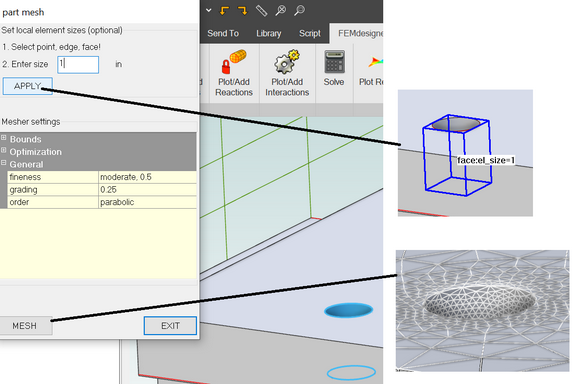Open the Library tab
The width and height of the screenshot is (575, 384).
click(268, 33)
